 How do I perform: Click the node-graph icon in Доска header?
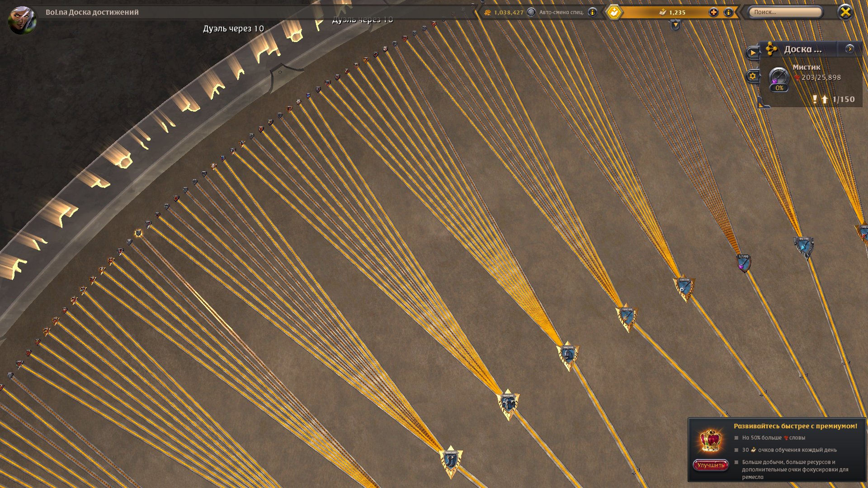point(771,49)
